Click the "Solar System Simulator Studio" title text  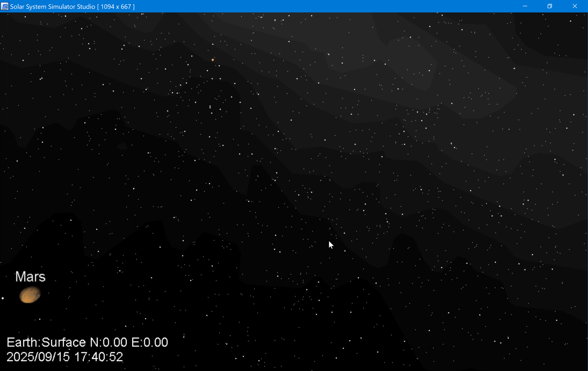[52, 7]
